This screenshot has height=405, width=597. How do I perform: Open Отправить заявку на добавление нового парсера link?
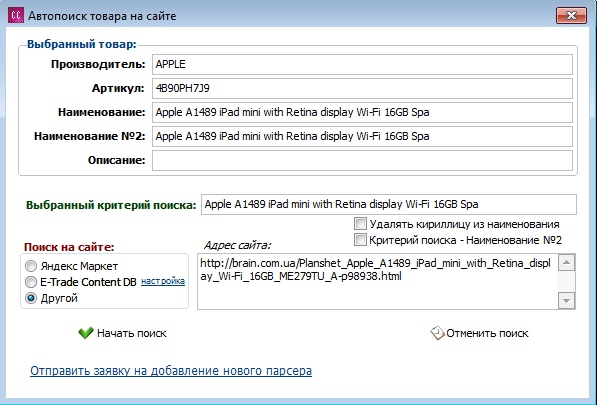(171, 370)
